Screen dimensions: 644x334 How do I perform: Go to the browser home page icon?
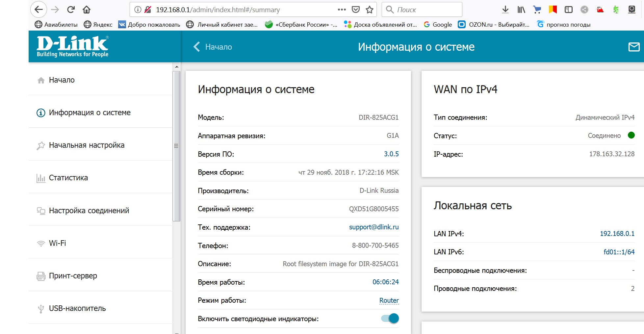click(87, 10)
